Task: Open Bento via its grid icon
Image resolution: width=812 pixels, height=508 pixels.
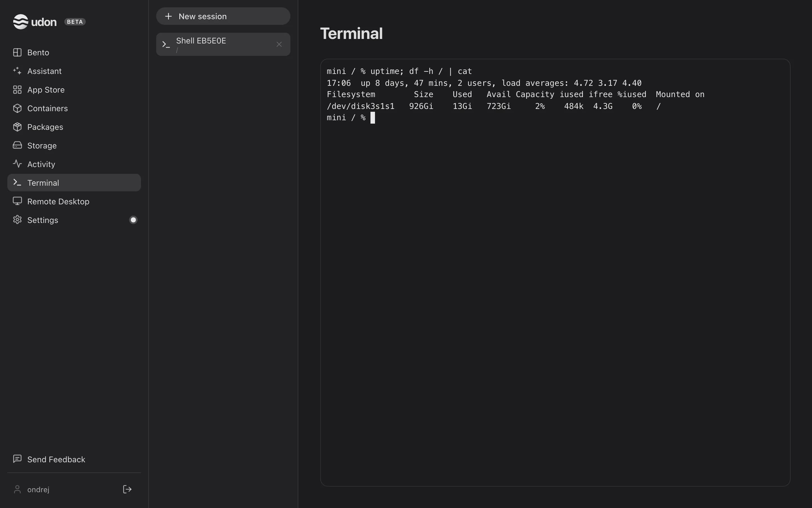Action: (17, 52)
